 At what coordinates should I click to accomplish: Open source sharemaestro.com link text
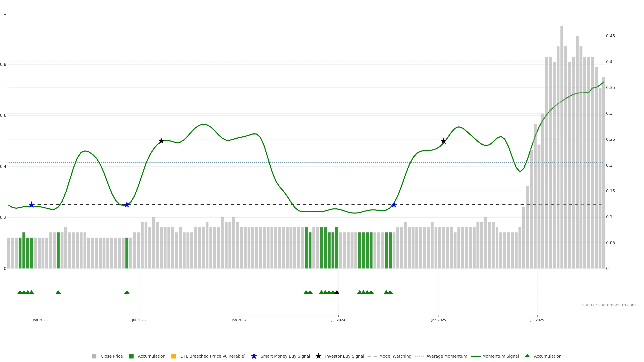point(609,305)
